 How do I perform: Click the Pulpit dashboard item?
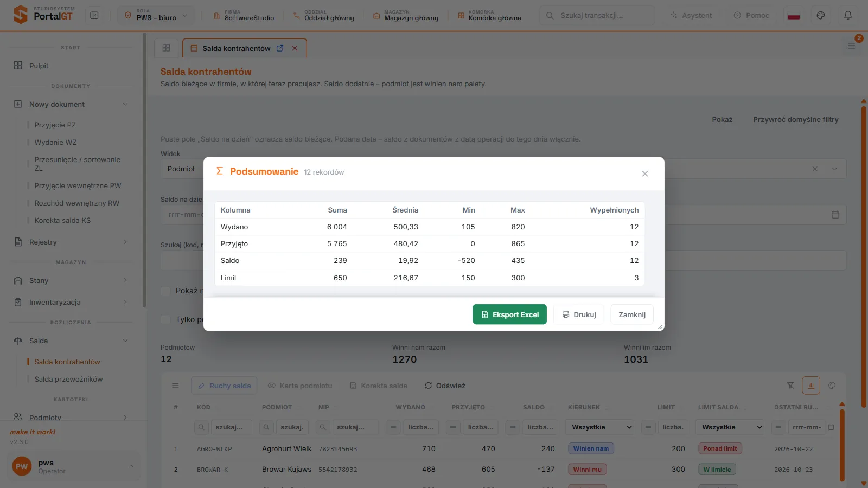coord(71,66)
